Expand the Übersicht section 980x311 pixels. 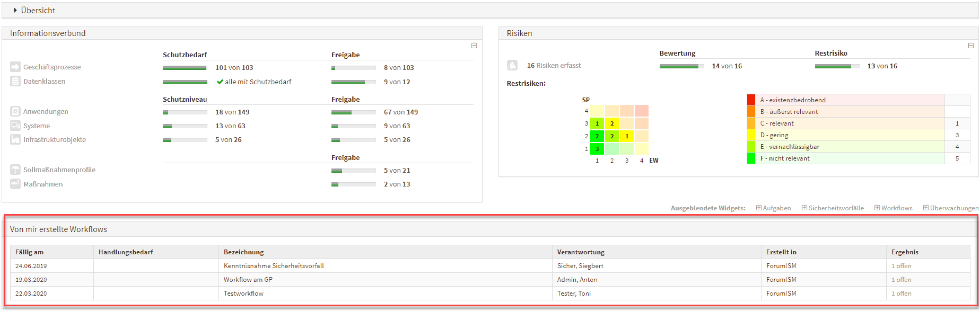tap(16, 10)
